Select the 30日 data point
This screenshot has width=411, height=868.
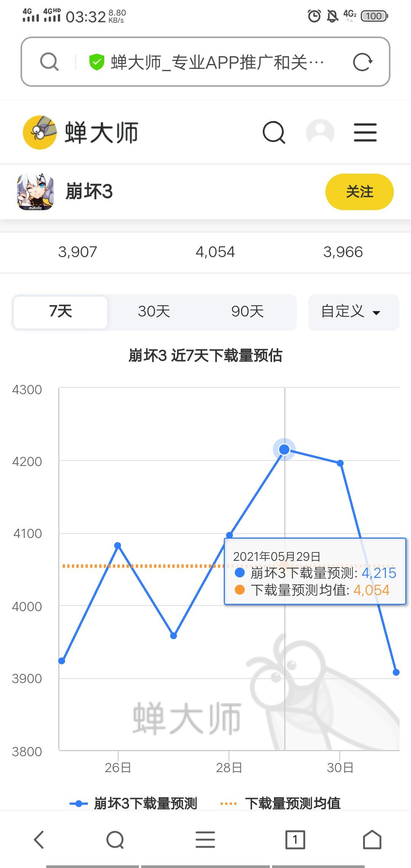[341, 463]
